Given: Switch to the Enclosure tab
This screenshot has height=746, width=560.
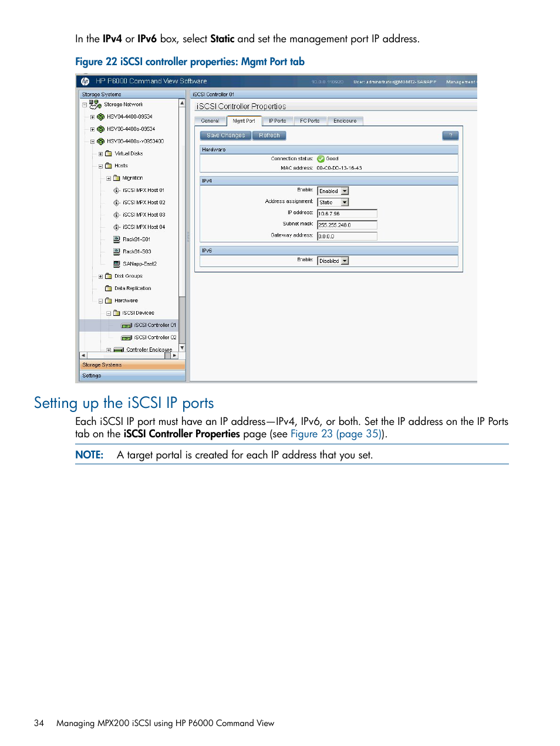Looking at the screenshot, I should point(345,121).
